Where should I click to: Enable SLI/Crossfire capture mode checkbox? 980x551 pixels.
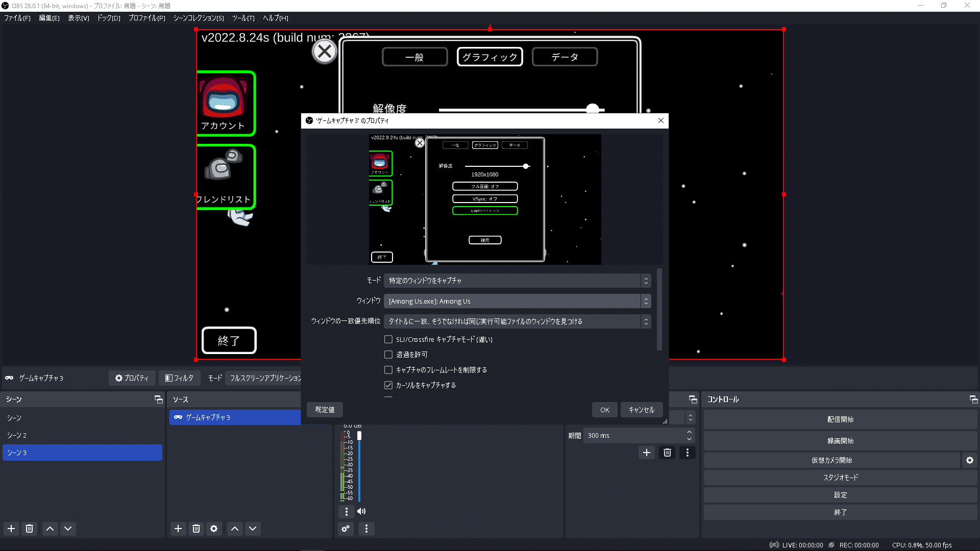tap(388, 339)
